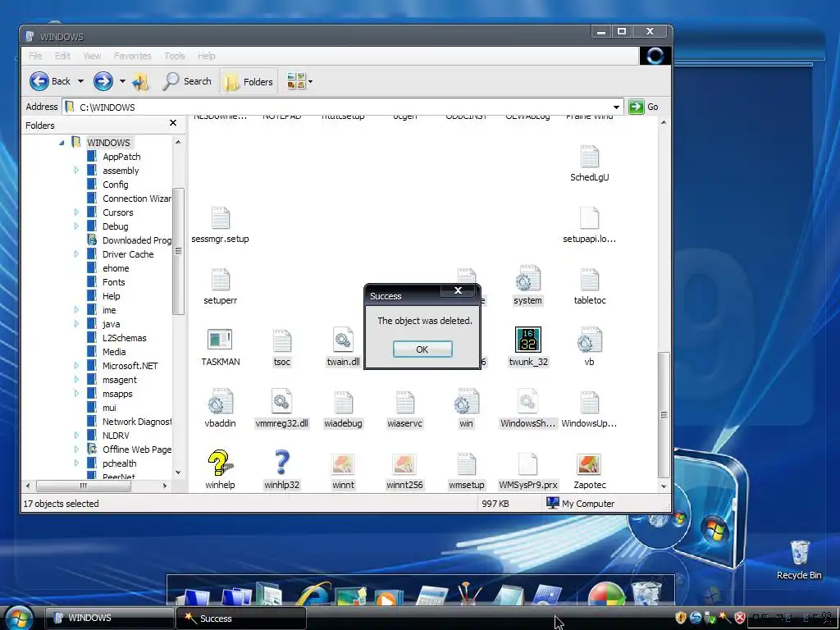Open the Tools menu
This screenshot has height=630, width=840.
click(x=175, y=56)
